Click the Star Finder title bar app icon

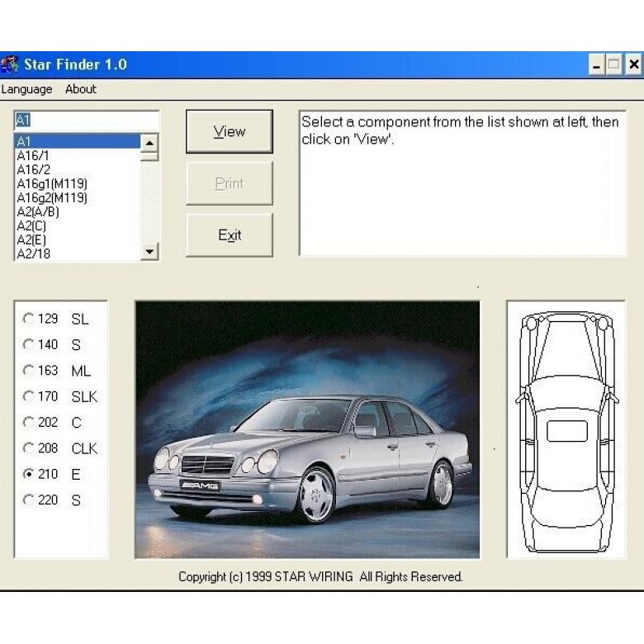(x=10, y=64)
